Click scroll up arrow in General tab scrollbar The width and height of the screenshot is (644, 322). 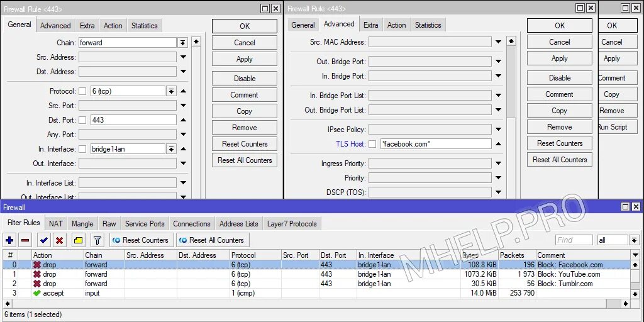pyautogui.click(x=196, y=42)
